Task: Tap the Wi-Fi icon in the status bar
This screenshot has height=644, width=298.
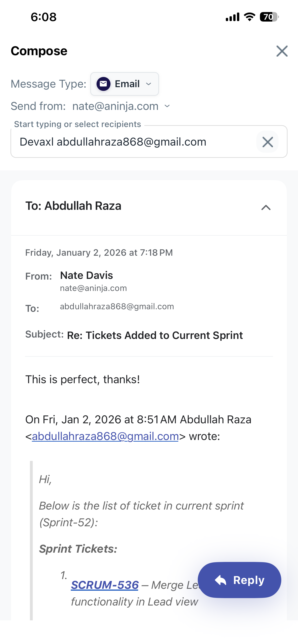Action: (249, 17)
